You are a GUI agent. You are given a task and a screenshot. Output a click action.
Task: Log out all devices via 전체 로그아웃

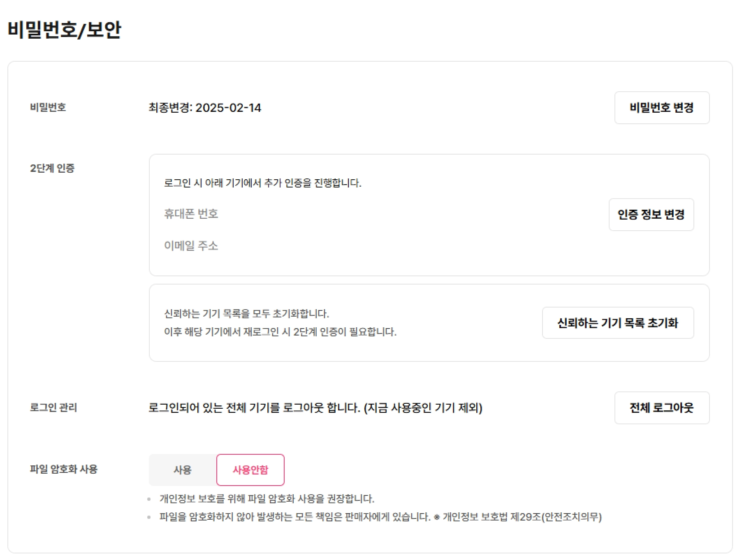pos(662,408)
